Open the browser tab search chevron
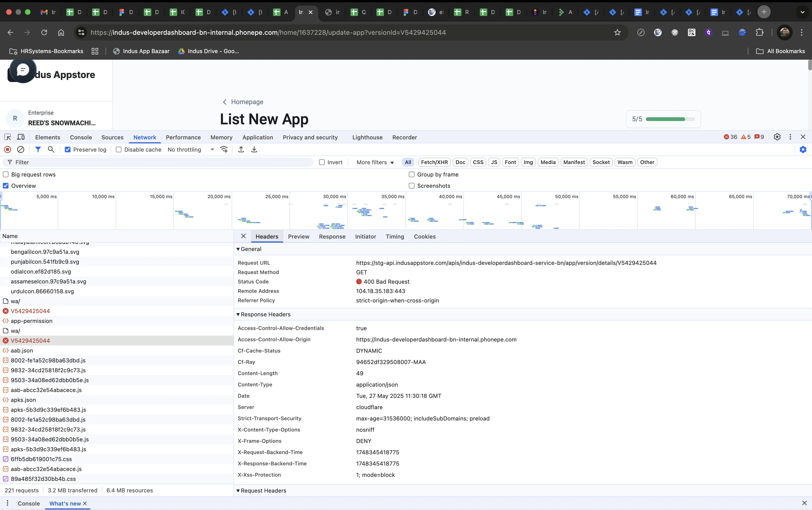Screen dimensions: 812x510 tap(802, 12)
